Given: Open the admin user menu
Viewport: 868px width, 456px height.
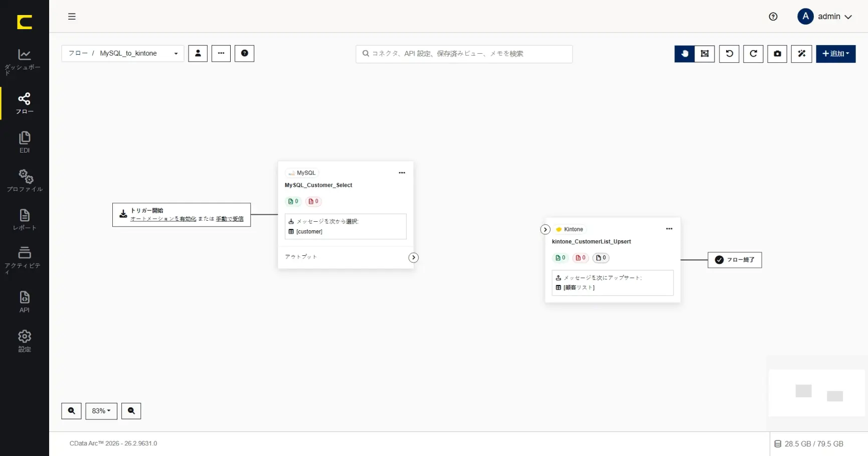Looking at the screenshot, I should tap(825, 17).
